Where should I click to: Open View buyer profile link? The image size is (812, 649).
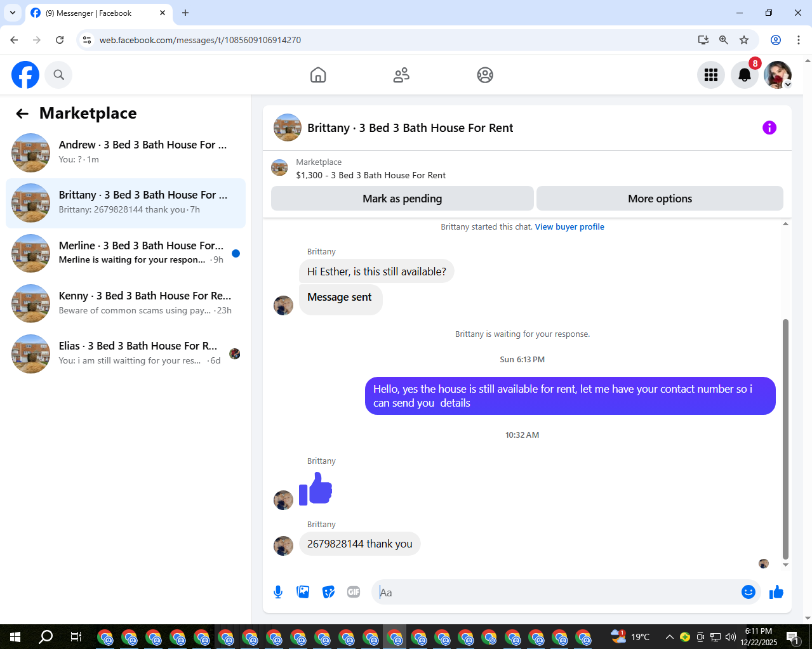(x=569, y=226)
